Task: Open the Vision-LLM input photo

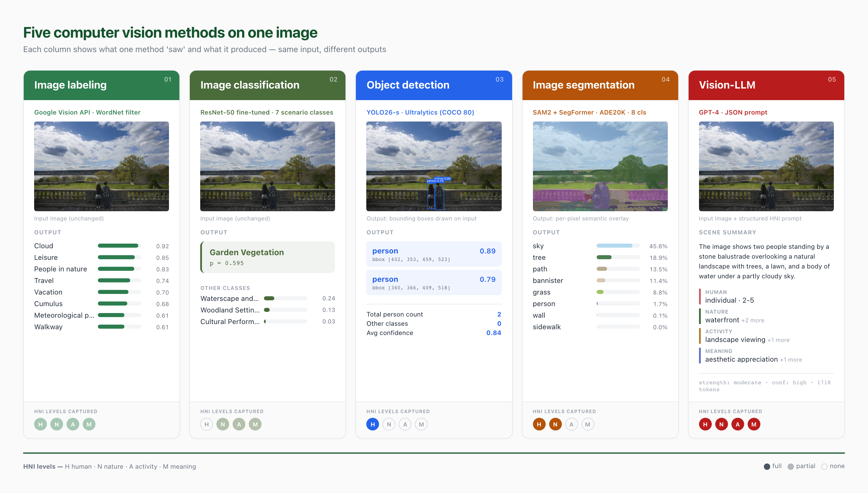Action: (x=766, y=166)
